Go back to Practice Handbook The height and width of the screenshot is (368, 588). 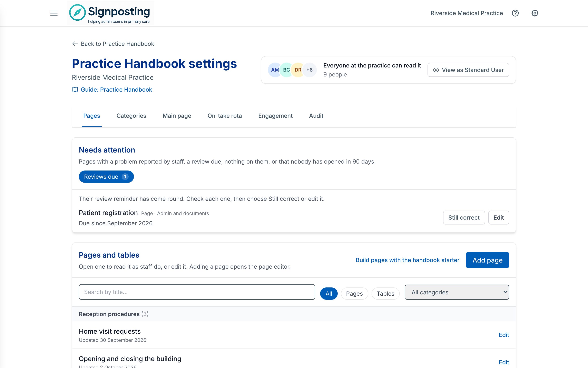113,44
